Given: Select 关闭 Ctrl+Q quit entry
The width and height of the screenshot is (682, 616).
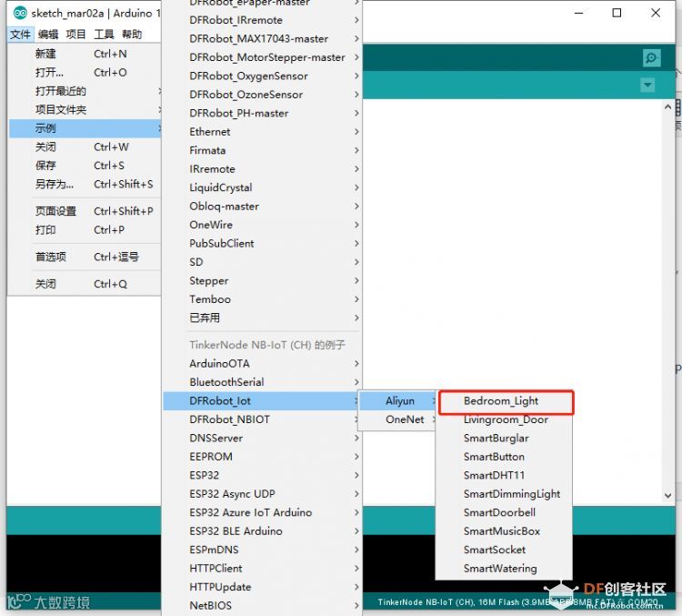Looking at the screenshot, I should click(x=85, y=284).
